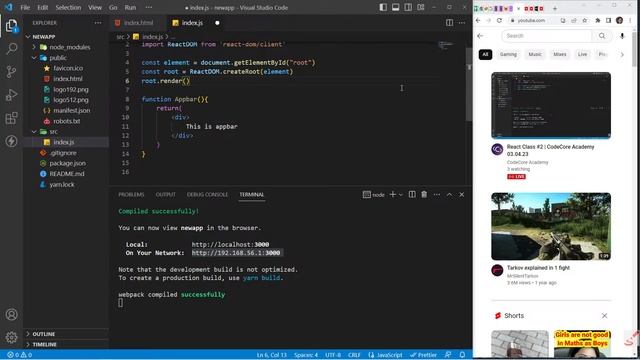Split the editor right
This screenshot has width=640, height=360.
click(x=449, y=23)
